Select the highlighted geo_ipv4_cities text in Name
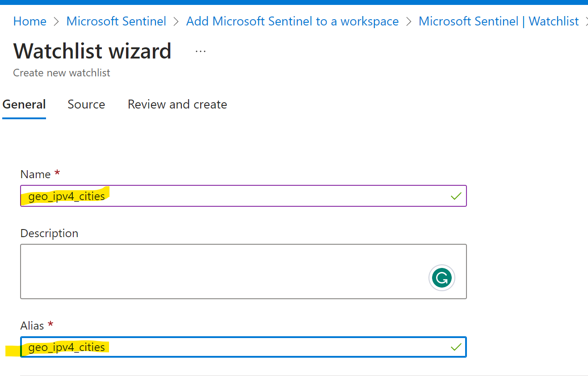Viewport: 588px width, 376px height. 66,196
